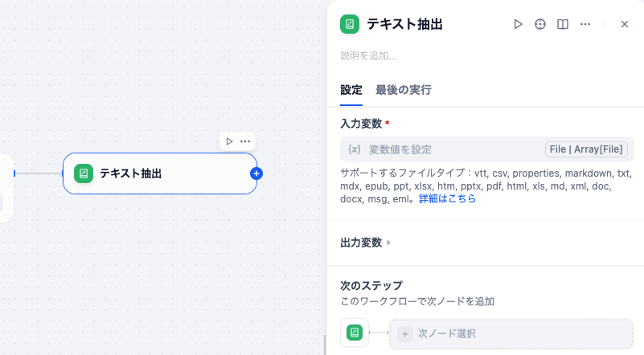Viewport: 644px width, 355px height.
Task: Open the canvas node's three-dot menu
Action: pos(245,141)
